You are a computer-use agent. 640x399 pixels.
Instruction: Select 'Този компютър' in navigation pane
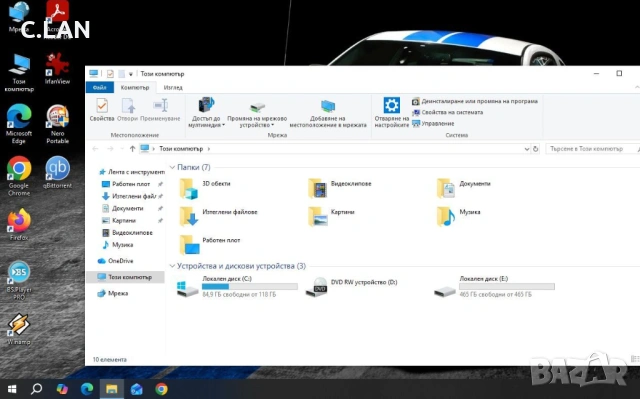125,277
